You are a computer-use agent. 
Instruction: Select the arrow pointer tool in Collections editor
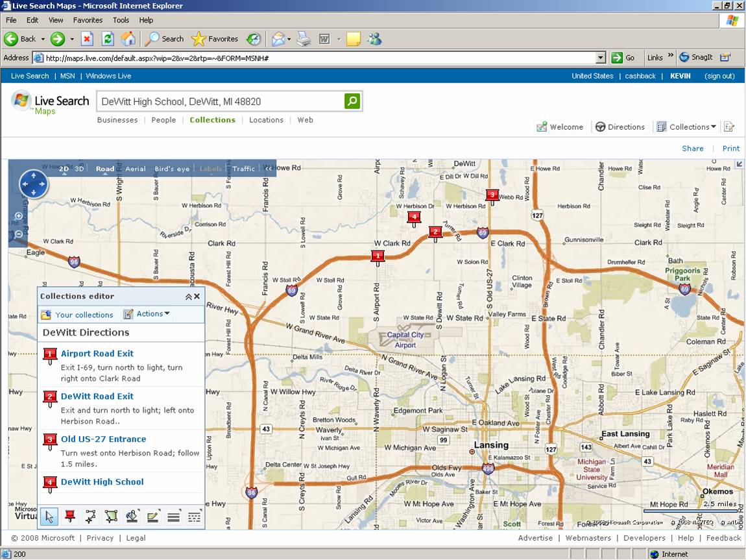point(49,517)
